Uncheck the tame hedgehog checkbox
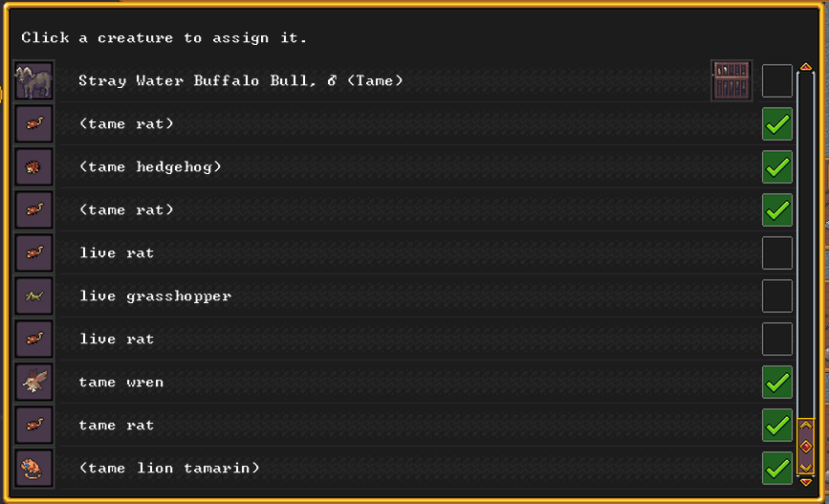Screen dimensions: 829x504 click(x=776, y=167)
